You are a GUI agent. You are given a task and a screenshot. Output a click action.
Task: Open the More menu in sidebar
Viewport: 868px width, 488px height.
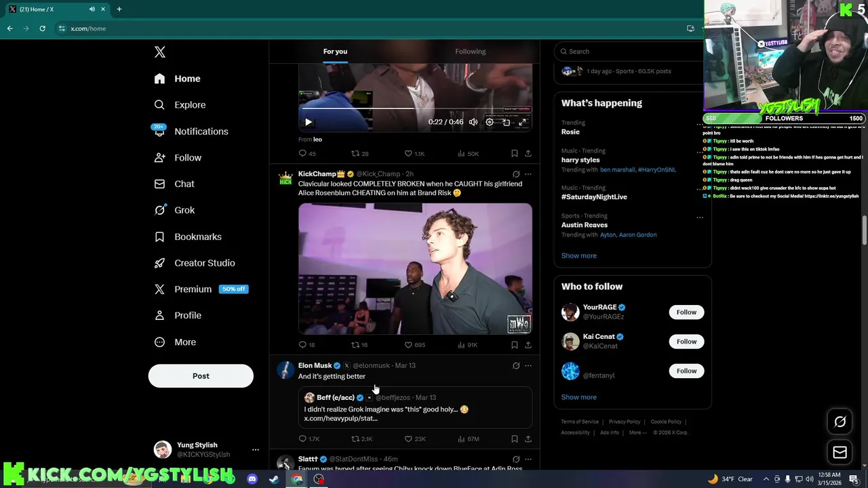[174, 342]
